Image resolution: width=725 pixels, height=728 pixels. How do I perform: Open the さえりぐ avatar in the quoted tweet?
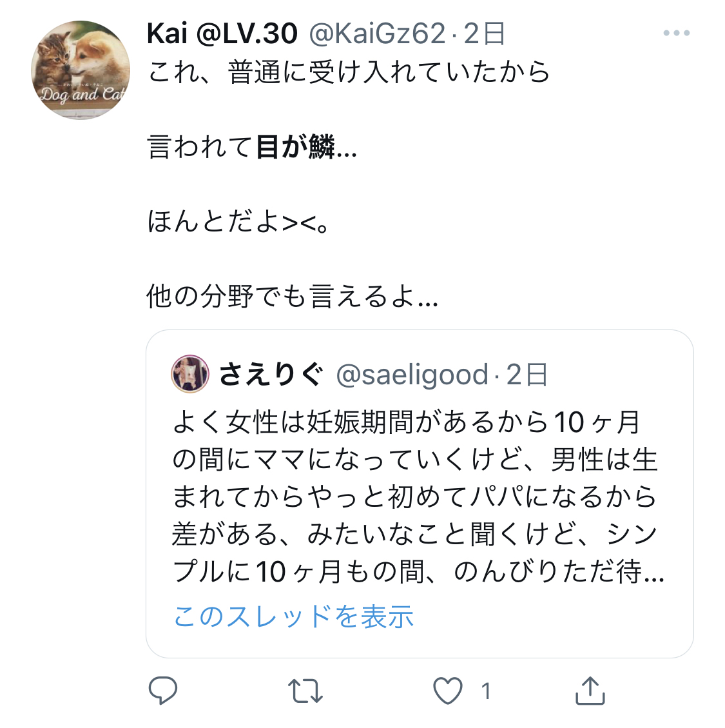point(190,374)
